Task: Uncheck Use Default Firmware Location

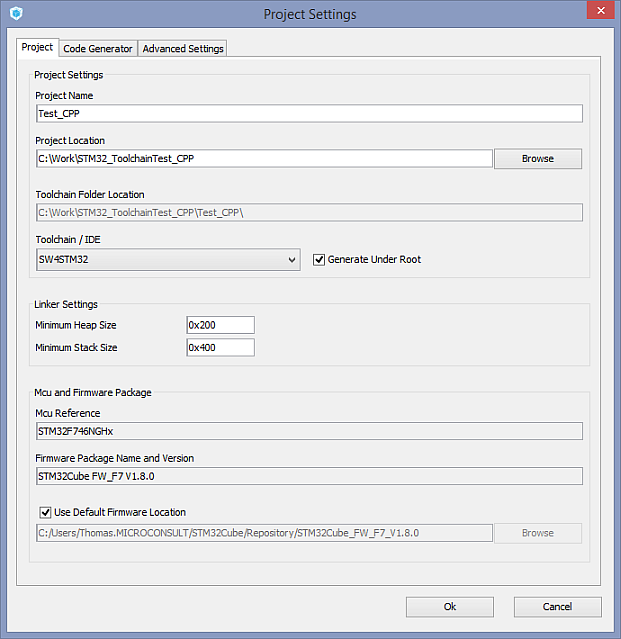Action: tap(45, 512)
